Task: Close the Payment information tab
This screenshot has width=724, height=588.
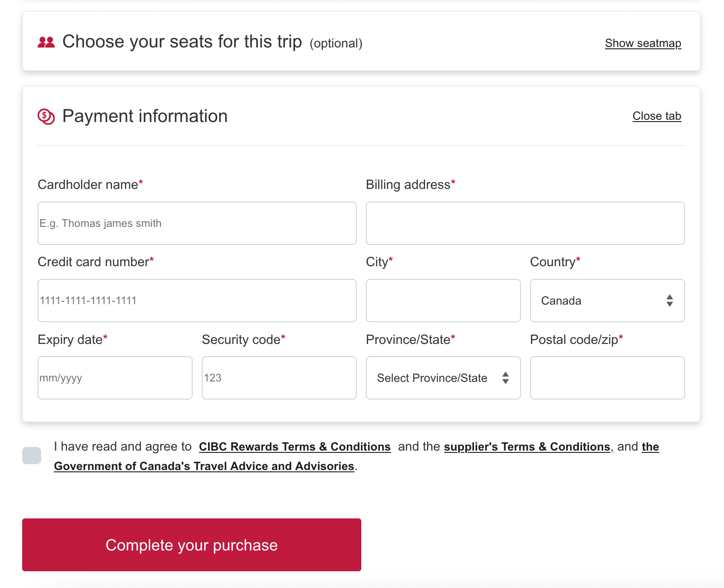Action: point(657,116)
